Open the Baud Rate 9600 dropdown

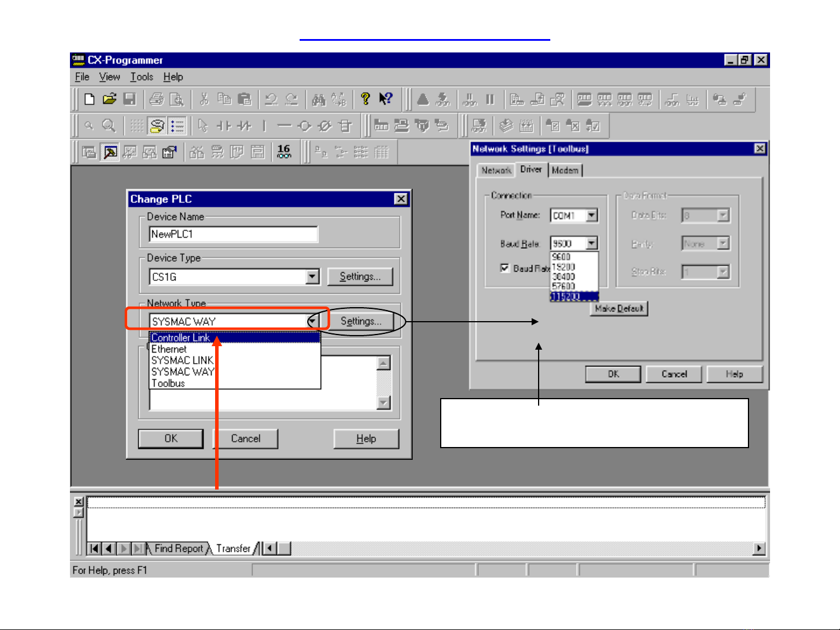click(592, 244)
